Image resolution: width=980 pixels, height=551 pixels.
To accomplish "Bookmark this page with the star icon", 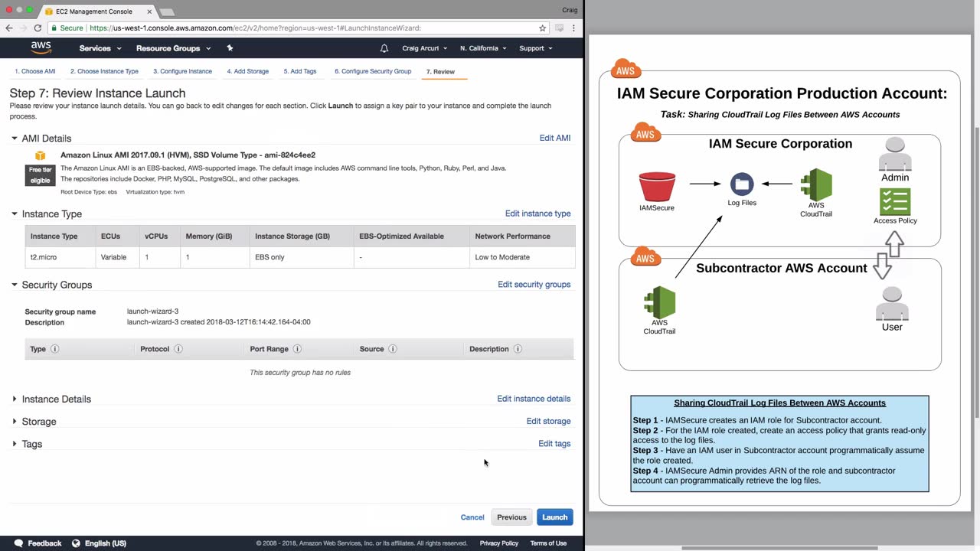I will coord(542,28).
